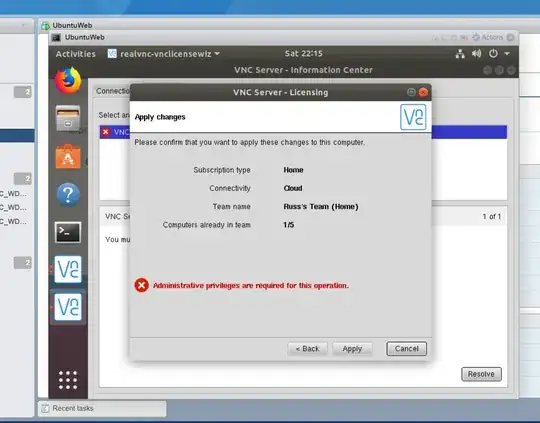The height and width of the screenshot is (423, 540).
Task: Open Ubuntu Software store icon
Action: [68, 157]
